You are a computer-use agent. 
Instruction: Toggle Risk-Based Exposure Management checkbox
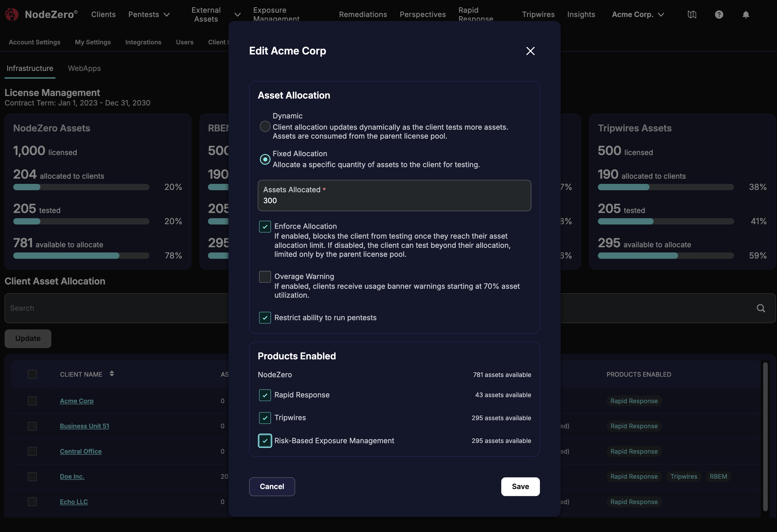[265, 440]
